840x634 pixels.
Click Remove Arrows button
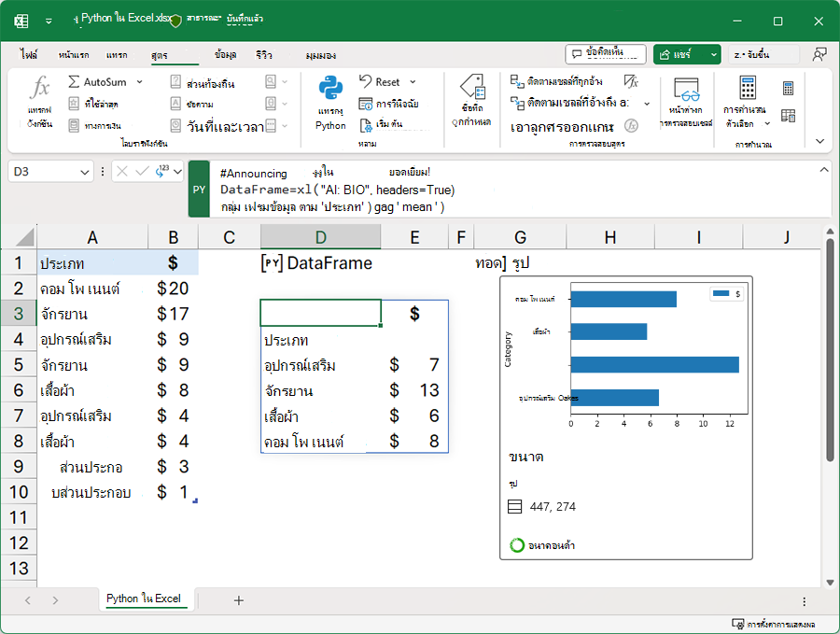562,127
